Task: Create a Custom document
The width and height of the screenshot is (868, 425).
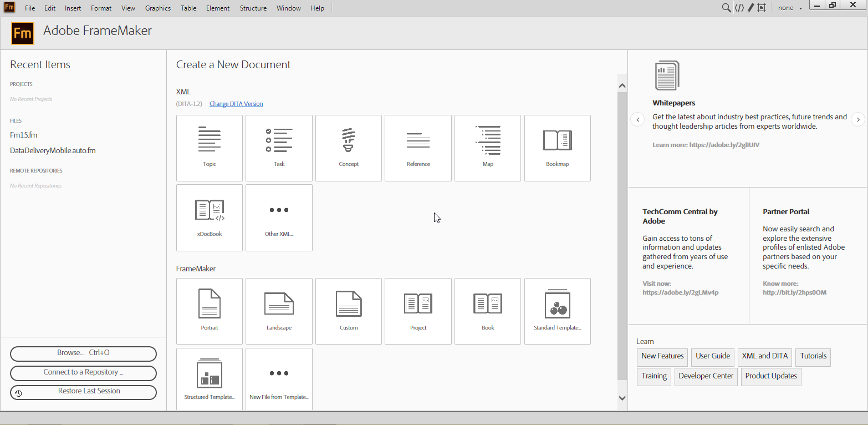Action: [x=349, y=311]
